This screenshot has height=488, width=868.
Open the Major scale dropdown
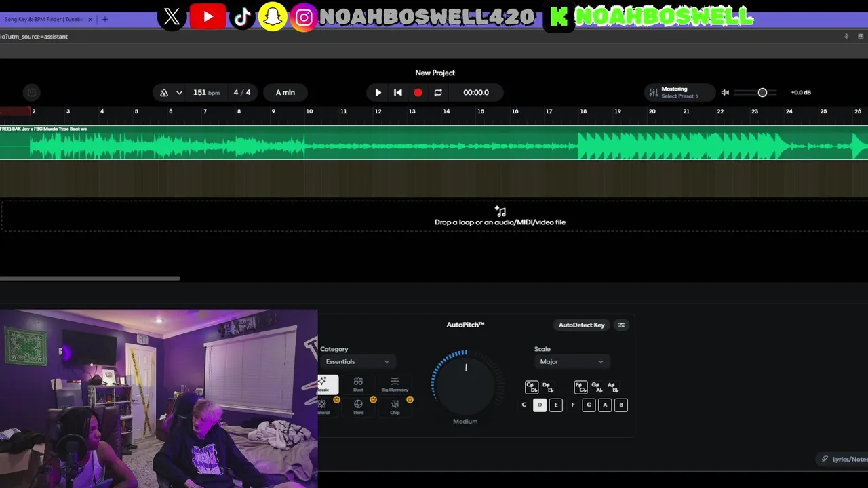tap(572, 362)
